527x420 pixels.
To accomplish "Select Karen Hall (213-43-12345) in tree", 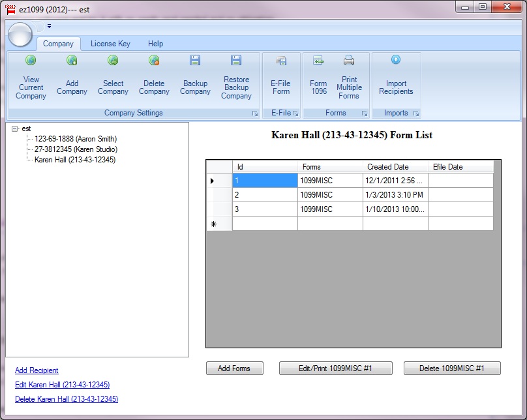I will 75,160.
